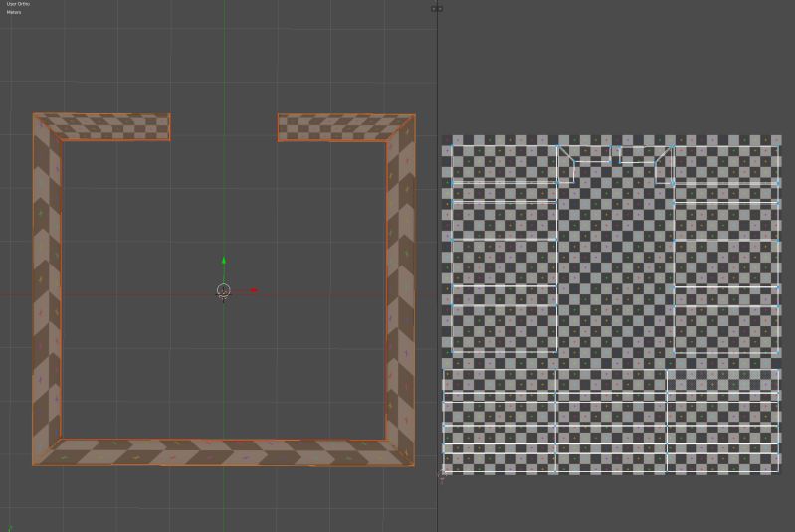Screen dimensions: 795x532
Task: Click the 'User Ortho' view label
Action: (18, 4)
